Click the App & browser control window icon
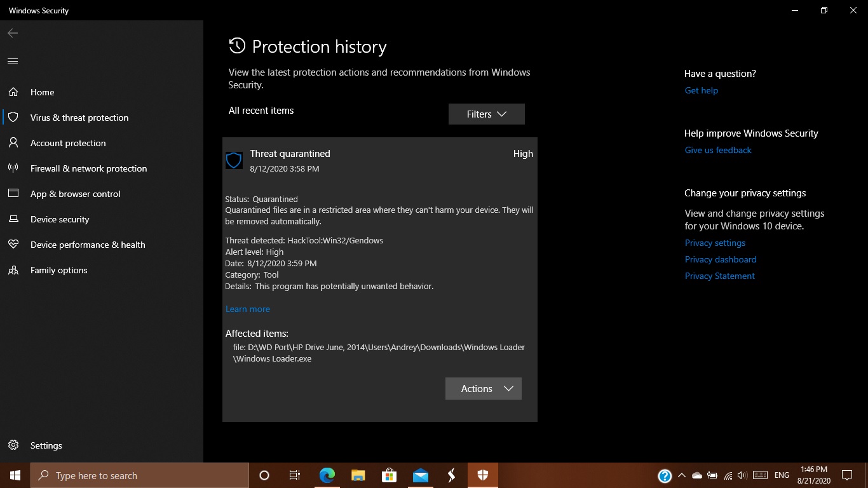This screenshot has height=488, width=868. tap(13, 194)
